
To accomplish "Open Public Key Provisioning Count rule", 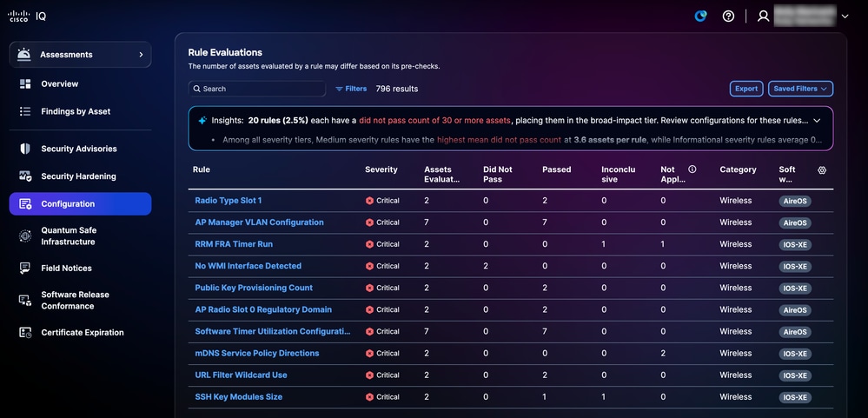I will tap(254, 288).
